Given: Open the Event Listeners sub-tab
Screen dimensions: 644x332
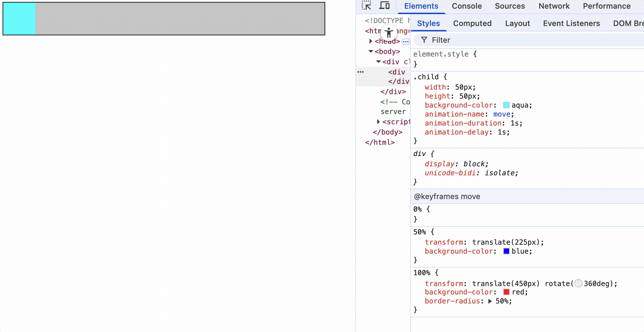Looking at the screenshot, I should pos(571,23).
